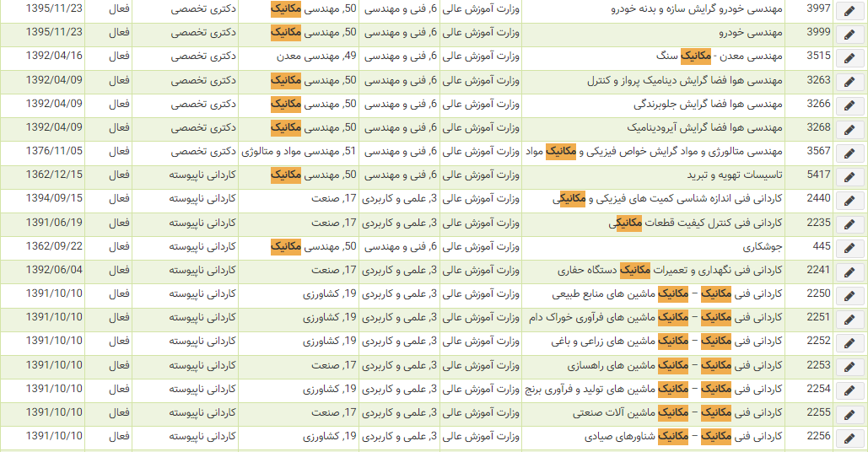Screen dimensions: 868x452
Task: Click the date 1394/09/15 cell
Action: 54,198
